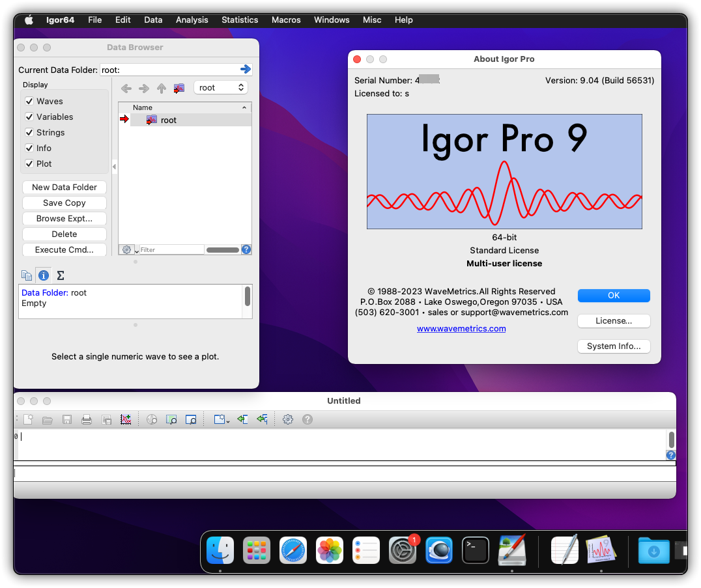Image resolution: width=701 pixels, height=588 pixels.
Task: Open the root folder popup menu
Action: 221,87
